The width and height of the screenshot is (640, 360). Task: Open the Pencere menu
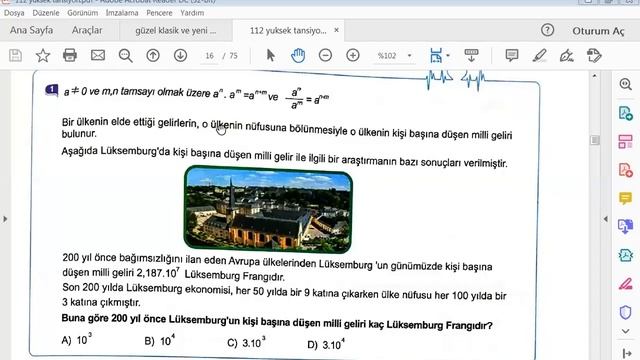point(159,13)
